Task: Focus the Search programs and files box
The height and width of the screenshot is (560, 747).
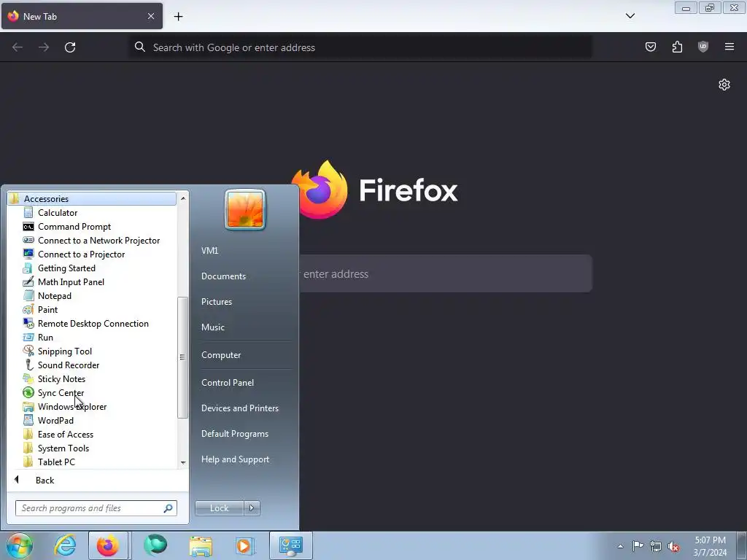Action: click(96, 508)
